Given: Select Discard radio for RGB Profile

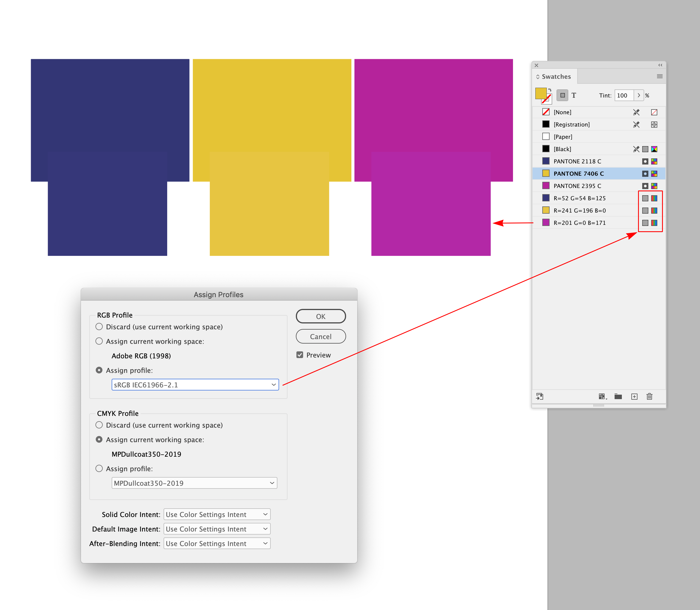Looking at the screenshot, I should [x=99, y=327].
